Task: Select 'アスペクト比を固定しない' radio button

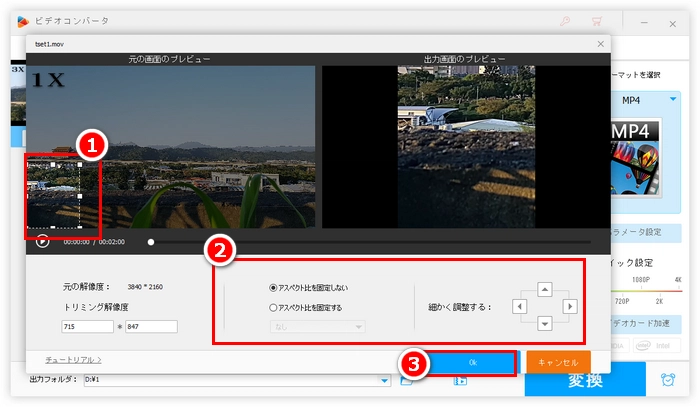Action: click(x=275, y=288)
